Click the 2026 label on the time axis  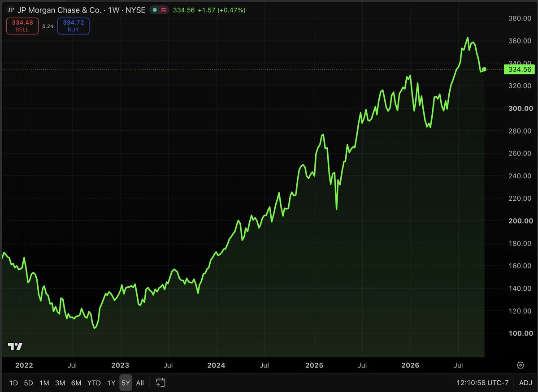[411, 365]
